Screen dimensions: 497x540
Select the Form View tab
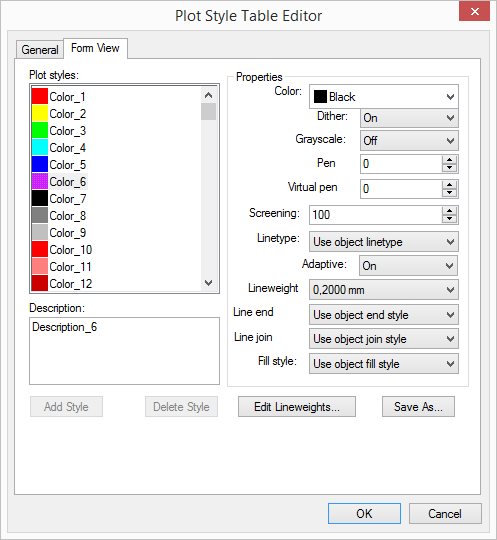pos(95,48)
